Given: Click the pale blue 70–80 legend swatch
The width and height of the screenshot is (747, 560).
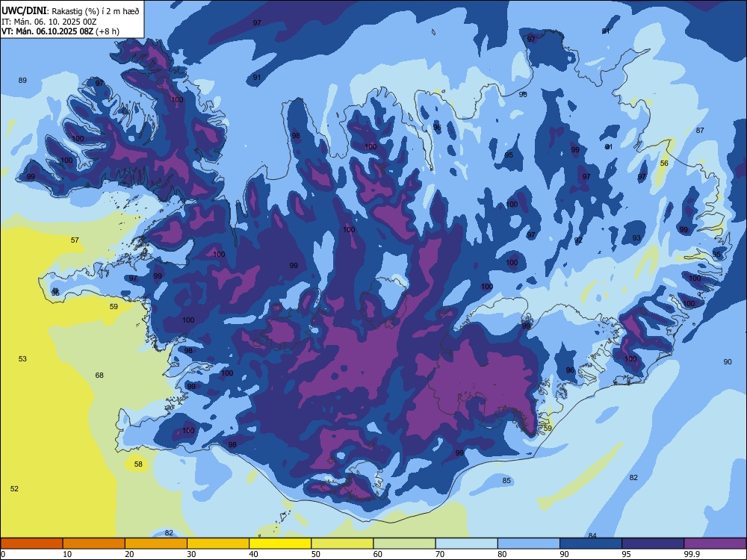Looking at the screenshot, I should [x=467, y=544].
